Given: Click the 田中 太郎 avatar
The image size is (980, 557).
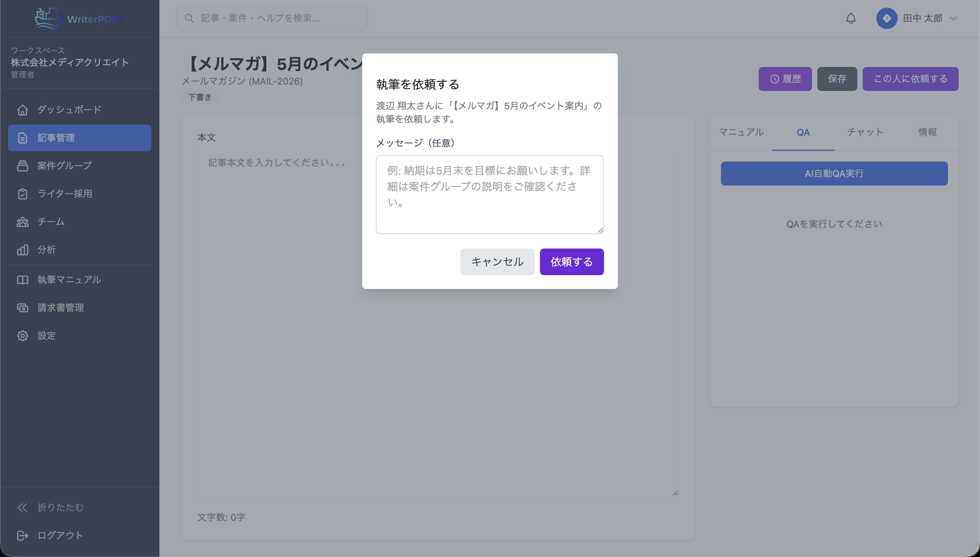Looking at the screenshot, I should click(x=887, y=18).
